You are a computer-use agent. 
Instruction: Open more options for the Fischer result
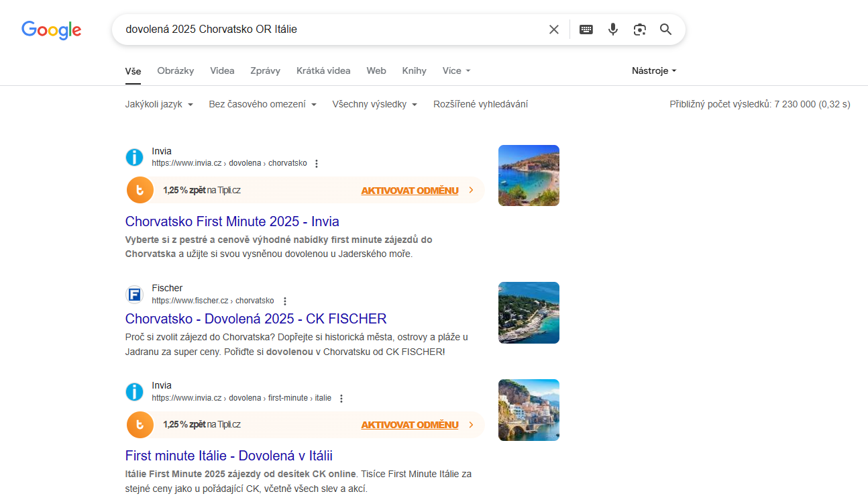[x=284, y=301]
